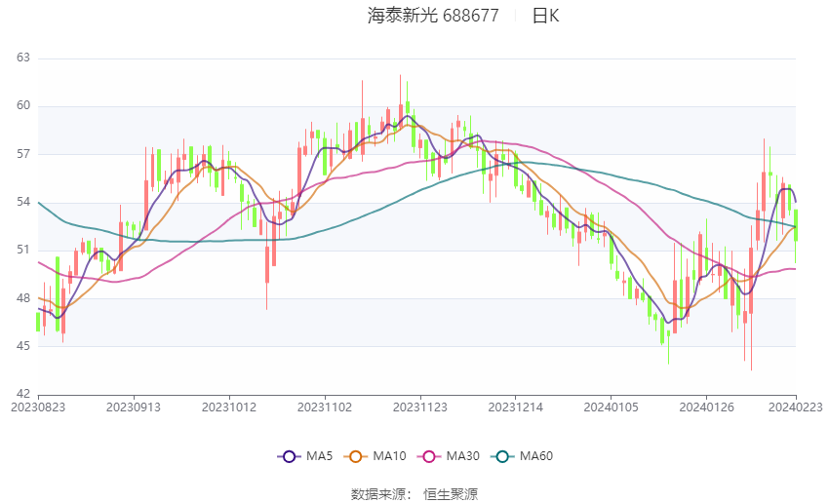Click the 20240105 date axis label
The height and width of the screenshot is (504, 829).
612,407
